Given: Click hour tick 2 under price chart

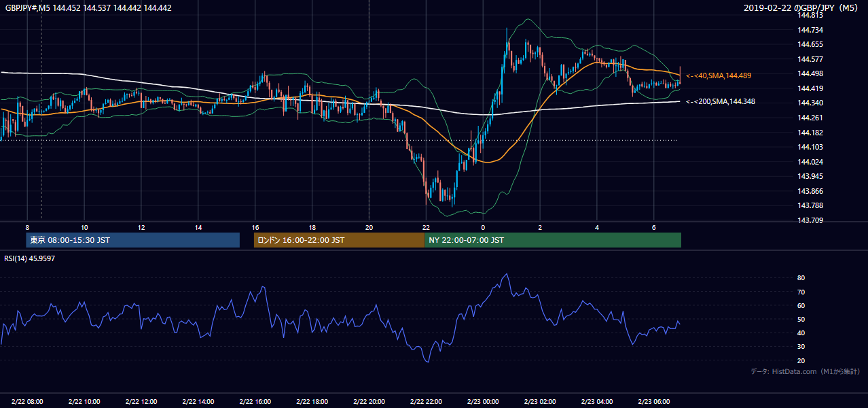Looking at the screenshot, I should pos(540,227).
